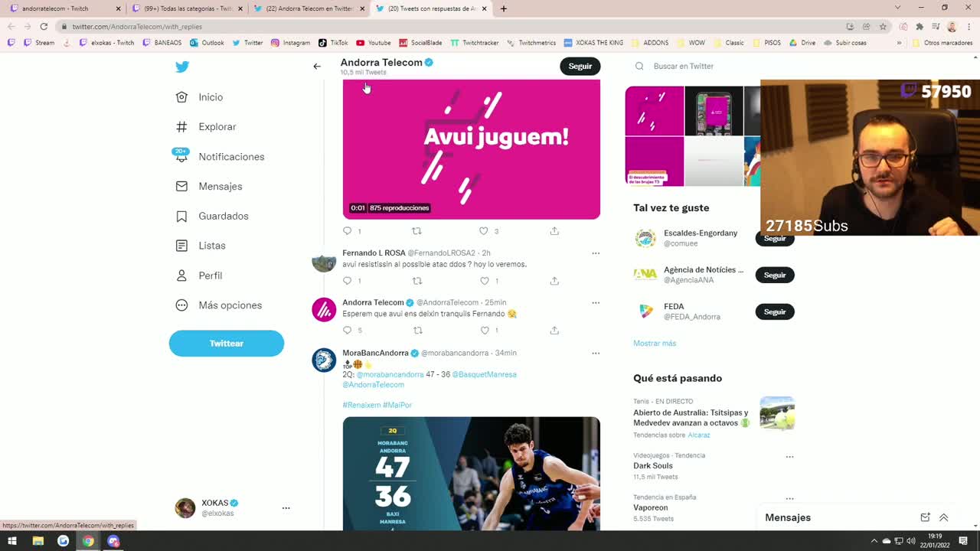Image resolution: width=980 pixels, height=551 pixels.
Task: Open Fernando L ROSA avatar
Action: (x=324, y=260)
